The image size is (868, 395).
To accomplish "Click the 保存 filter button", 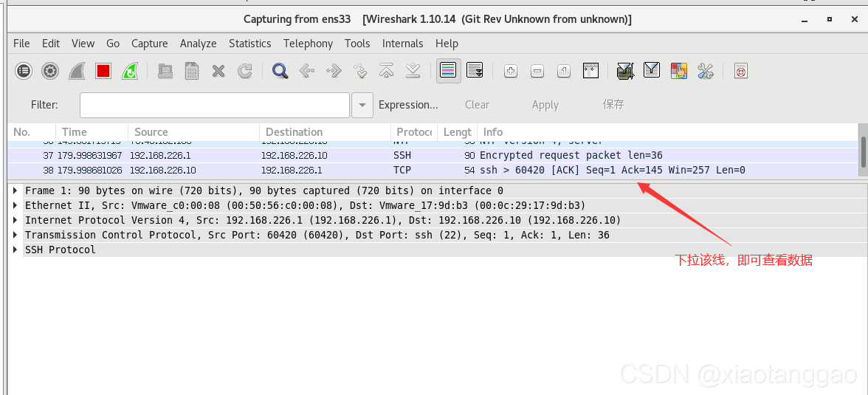I will tap(613, 105).
